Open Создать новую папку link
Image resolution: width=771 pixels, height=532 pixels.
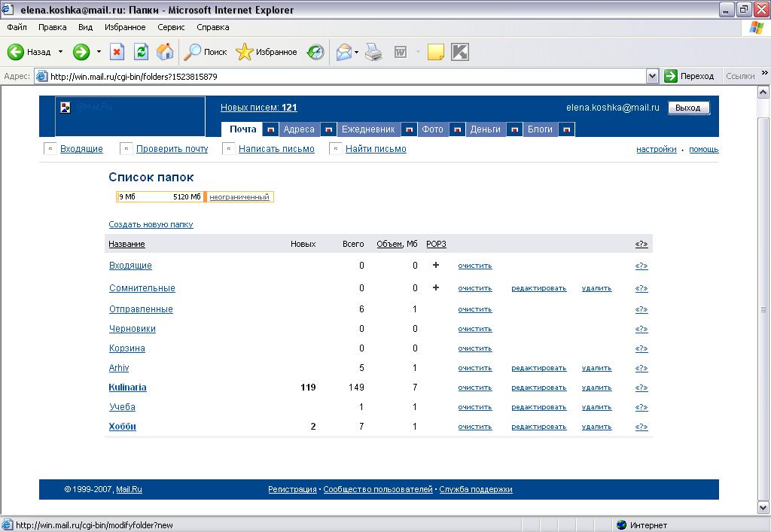tap(151, 224)
